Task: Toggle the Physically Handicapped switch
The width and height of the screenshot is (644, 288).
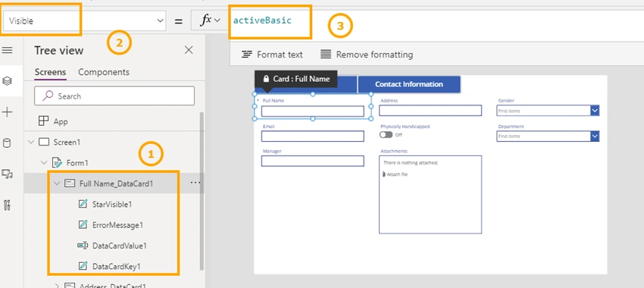Action: click(x=386, y=134)
